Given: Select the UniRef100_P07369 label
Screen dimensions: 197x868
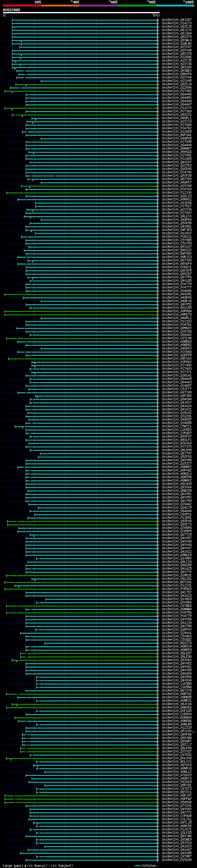Looking at the screenshot, I should [x=177, y=111].
